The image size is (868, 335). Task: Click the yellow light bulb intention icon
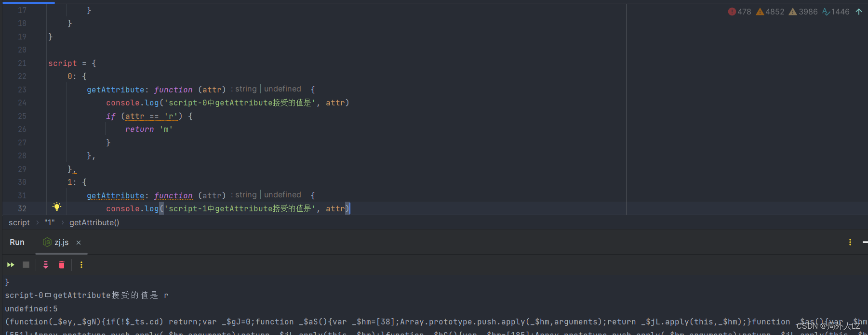point(57,207)
